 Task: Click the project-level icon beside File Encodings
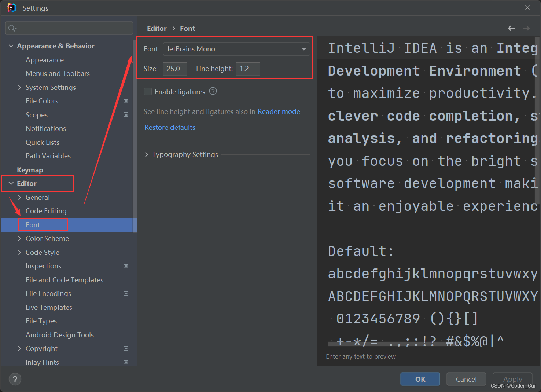pos(126,293)
